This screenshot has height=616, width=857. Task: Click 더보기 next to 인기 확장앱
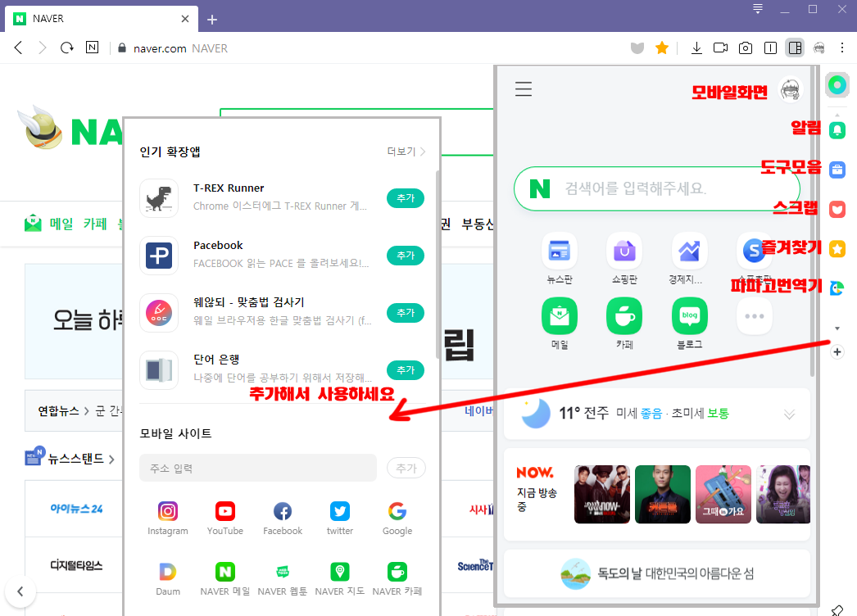(x=406, y=152)
